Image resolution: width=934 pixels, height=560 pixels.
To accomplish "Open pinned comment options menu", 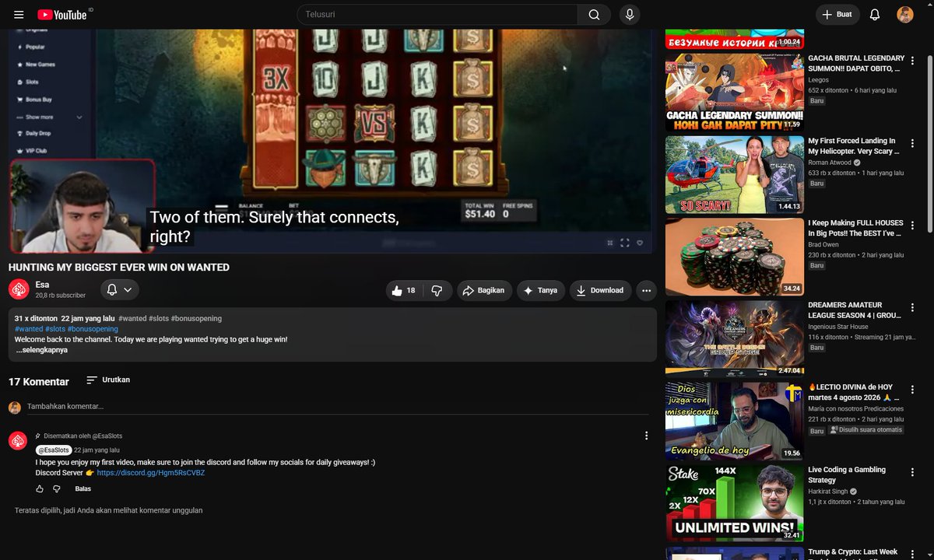I will (646, 436).
